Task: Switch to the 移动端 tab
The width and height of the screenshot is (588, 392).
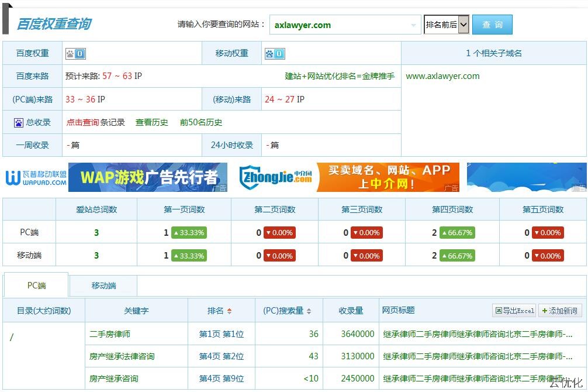Action: tap(103, 286)
